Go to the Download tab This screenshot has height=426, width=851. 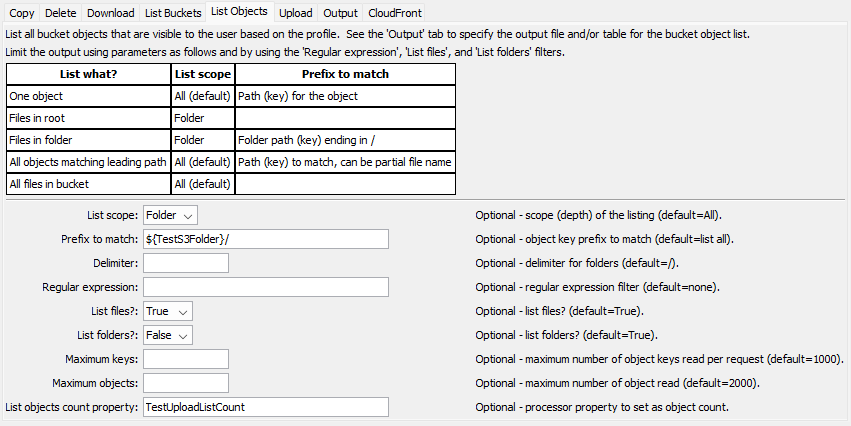(109, 13)
